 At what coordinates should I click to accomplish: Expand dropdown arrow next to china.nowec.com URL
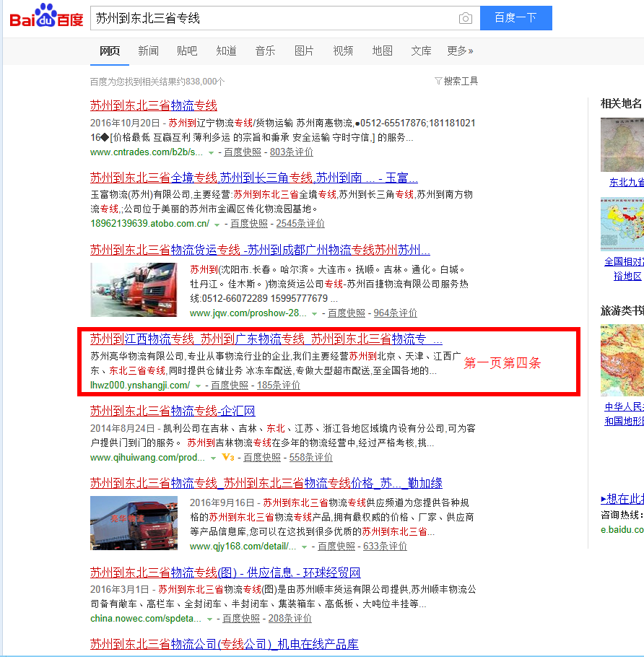click(209, 619)
